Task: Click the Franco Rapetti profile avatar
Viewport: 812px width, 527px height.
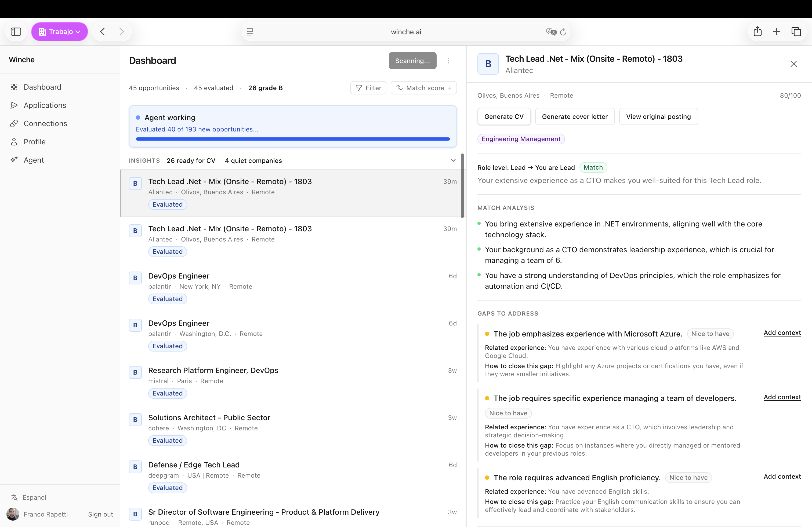Action: (13, 514)
